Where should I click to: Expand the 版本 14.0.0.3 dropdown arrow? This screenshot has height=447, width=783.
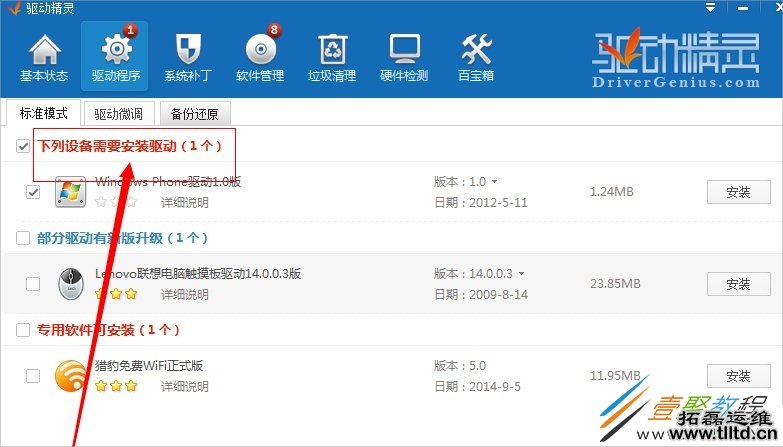(521, 274)
